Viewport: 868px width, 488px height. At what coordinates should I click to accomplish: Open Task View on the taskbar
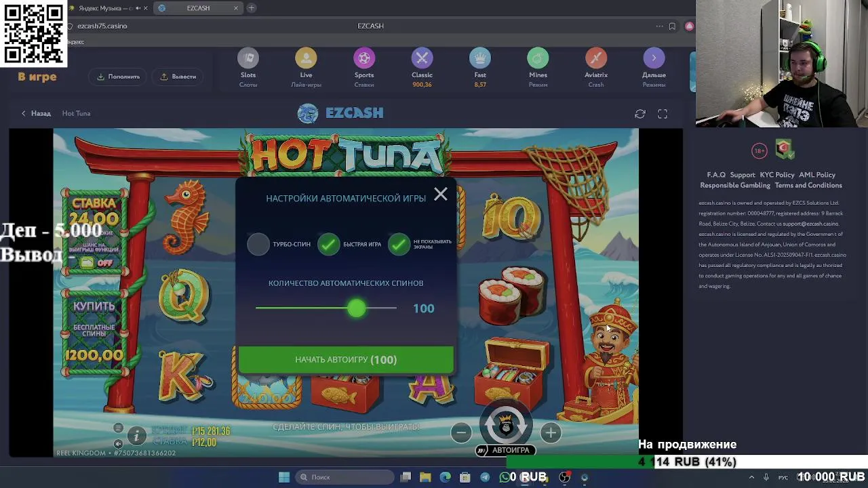406,477
